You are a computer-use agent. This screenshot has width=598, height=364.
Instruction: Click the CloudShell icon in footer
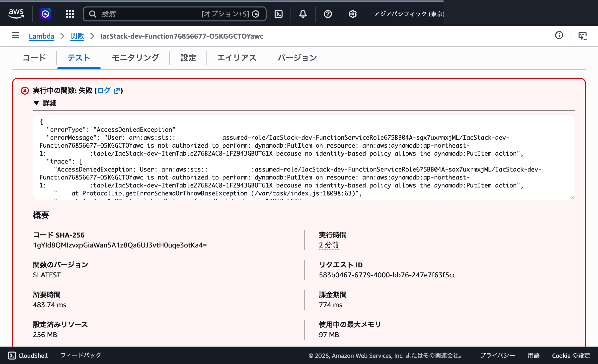12,356
